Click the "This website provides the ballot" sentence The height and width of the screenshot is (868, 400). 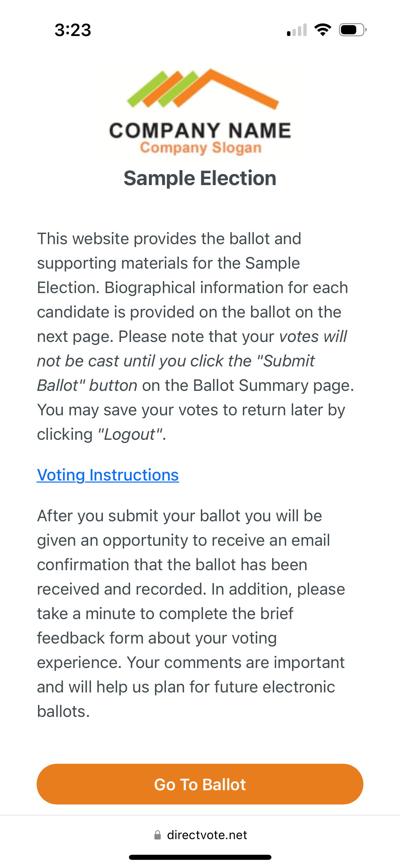point(169,239)
